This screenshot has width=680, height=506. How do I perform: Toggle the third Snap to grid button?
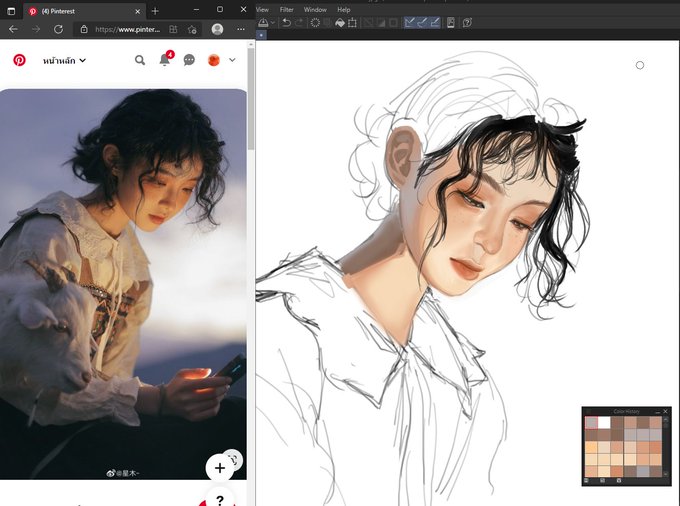(435, 23)
